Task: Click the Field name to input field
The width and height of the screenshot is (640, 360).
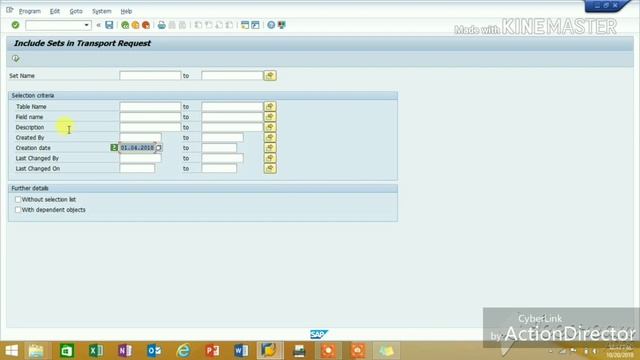Action: [x=232, y=117]
